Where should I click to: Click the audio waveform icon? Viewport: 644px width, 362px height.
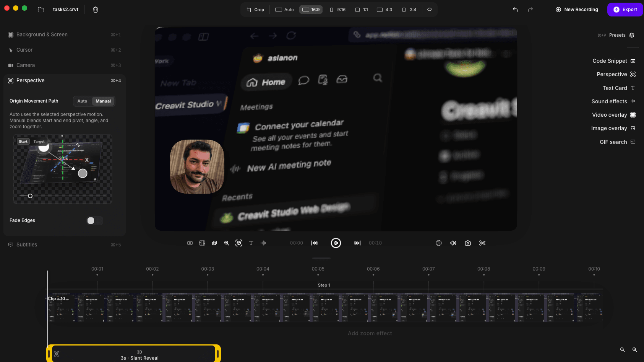tap(263, 243)
